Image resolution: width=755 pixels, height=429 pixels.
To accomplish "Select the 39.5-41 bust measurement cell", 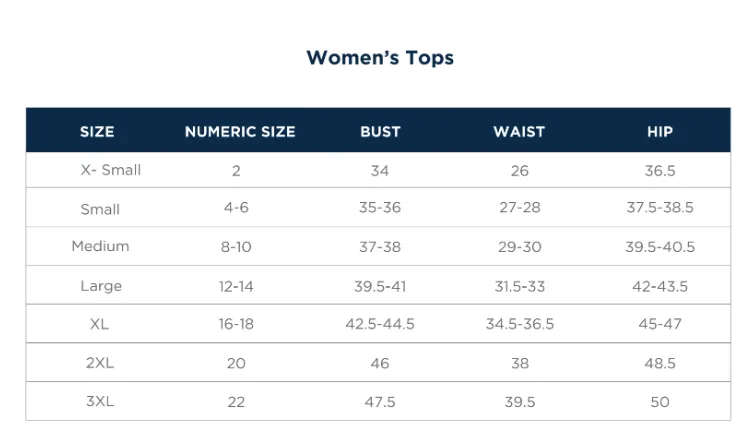I will pos(380,286).
